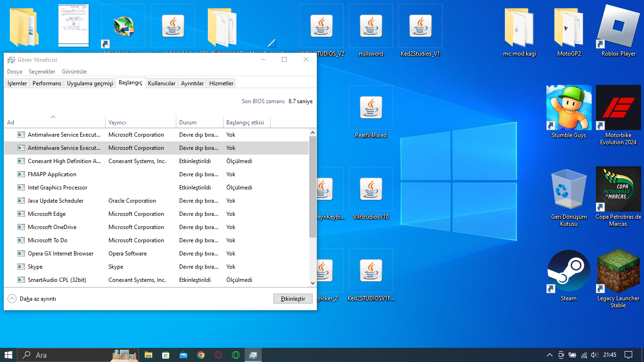Viewport: 644px width, 362px height.
Task: Click the Etkinleştir button
Action: [293, 299]
